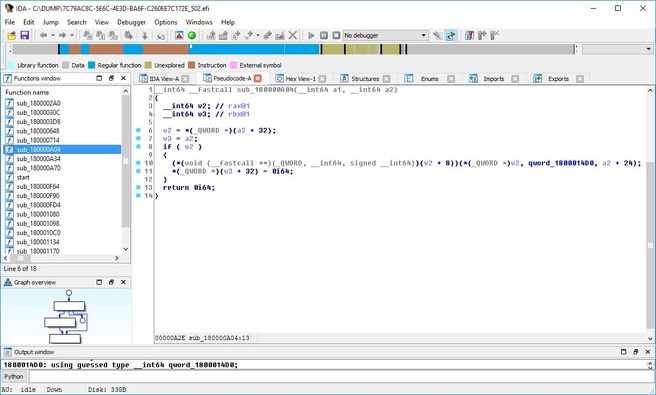Click the Function name column header

[x=63, y=92]
